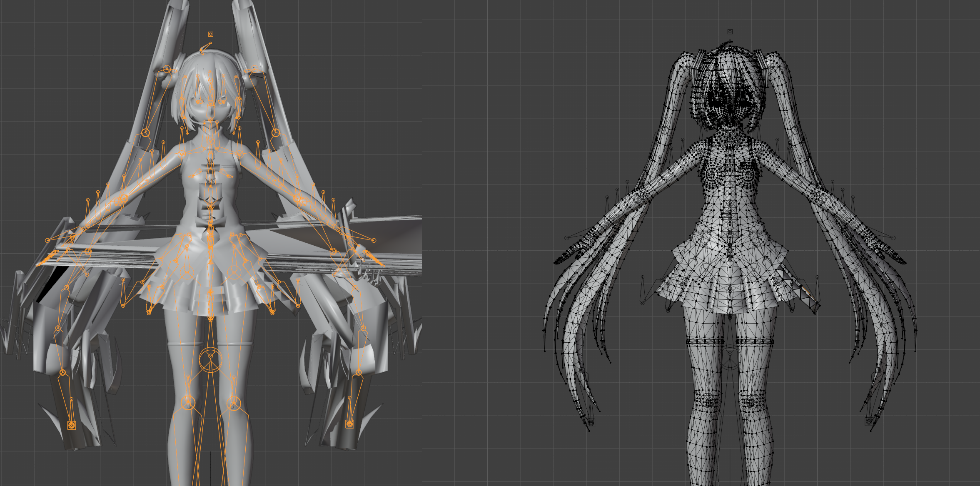Click the orange circle bone on upper left twin-tail

pos(145,133)
